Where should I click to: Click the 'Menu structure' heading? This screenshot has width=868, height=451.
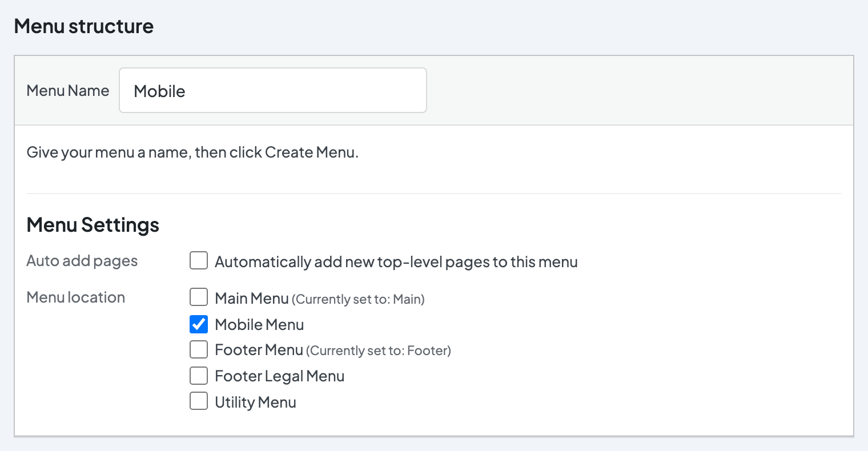click(84, 26)
